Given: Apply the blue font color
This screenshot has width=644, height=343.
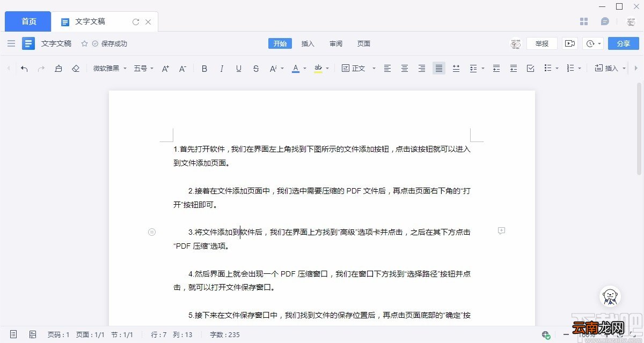Looking at the screenshot, I should click(296, 69).
